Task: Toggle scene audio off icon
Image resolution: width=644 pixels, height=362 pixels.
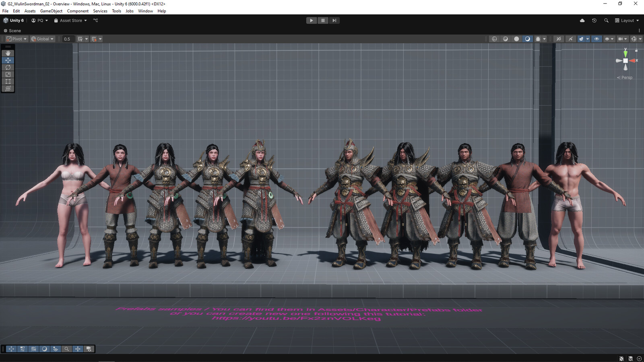Action: pyautogui.click(x=570, y=39)
